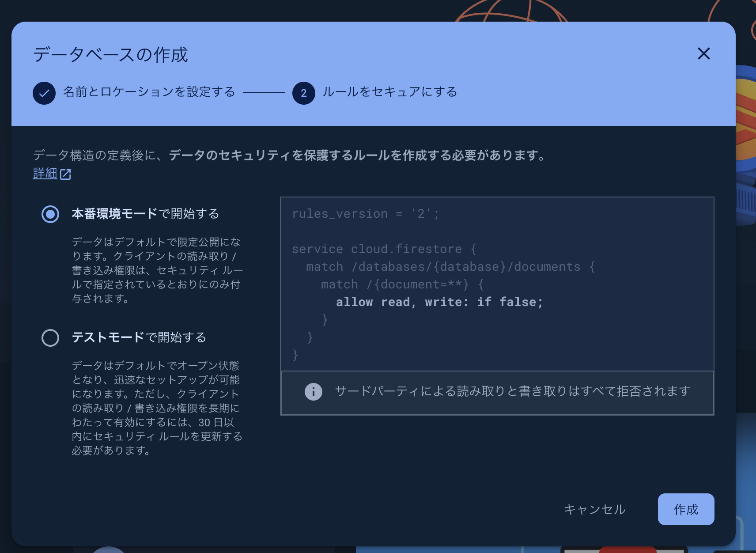Click the 作成 button to create database
Viewport: 756px width, 553px height.
(686, 509)
